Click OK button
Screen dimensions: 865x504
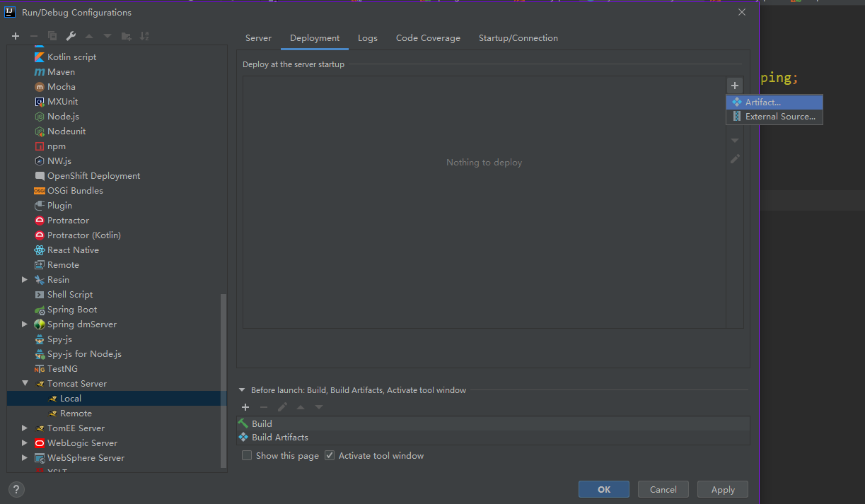coord(604,489)
